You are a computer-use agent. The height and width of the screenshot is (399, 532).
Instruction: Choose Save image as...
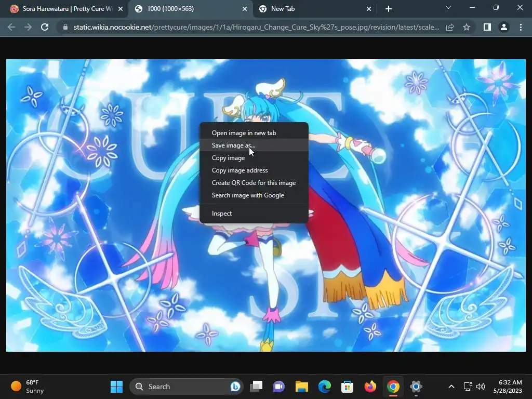click(254, 145)
